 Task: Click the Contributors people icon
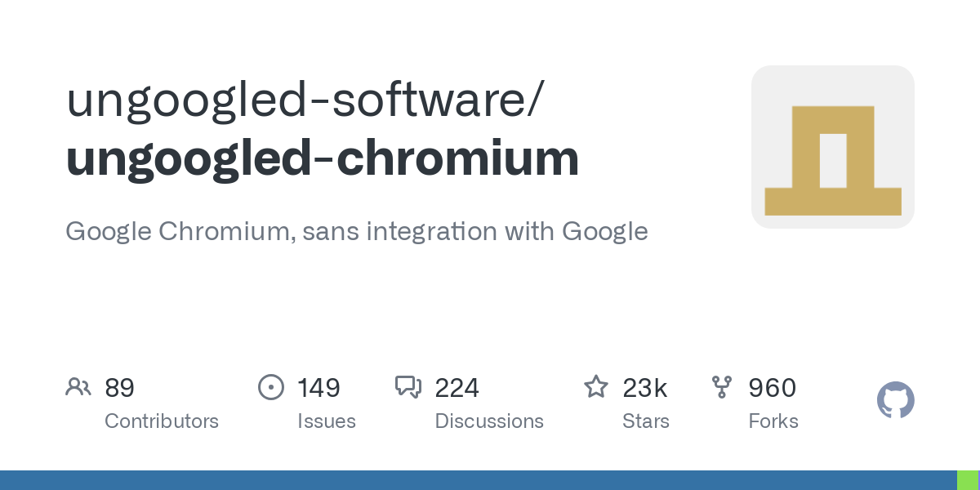(78, 387)
